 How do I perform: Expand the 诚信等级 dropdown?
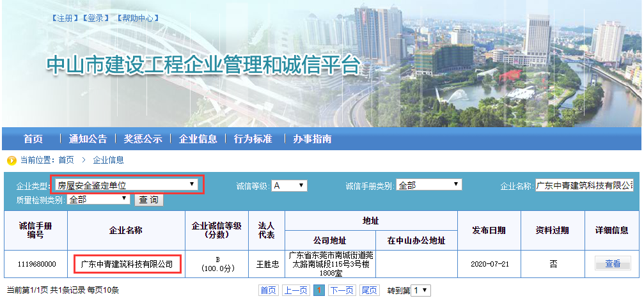[289, 185]
